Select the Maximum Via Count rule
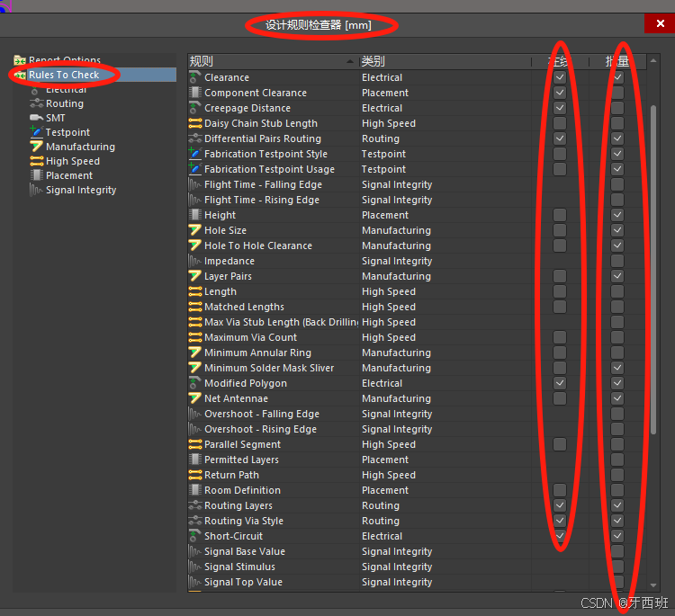This screenshot has width=675, height=616. (x=417, y=337)
